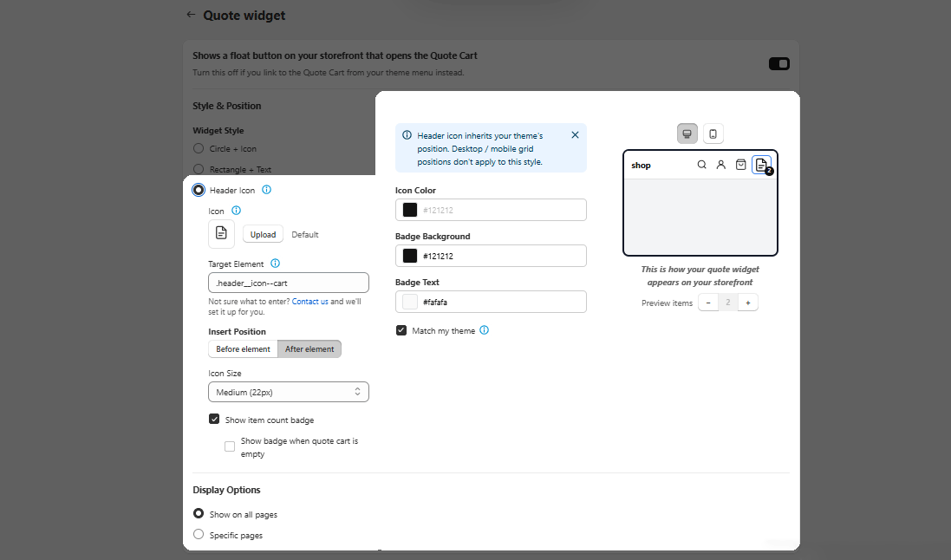Open the Badge Background color swatch
Viewport: 951px width, 560px height.
[410, 256]
